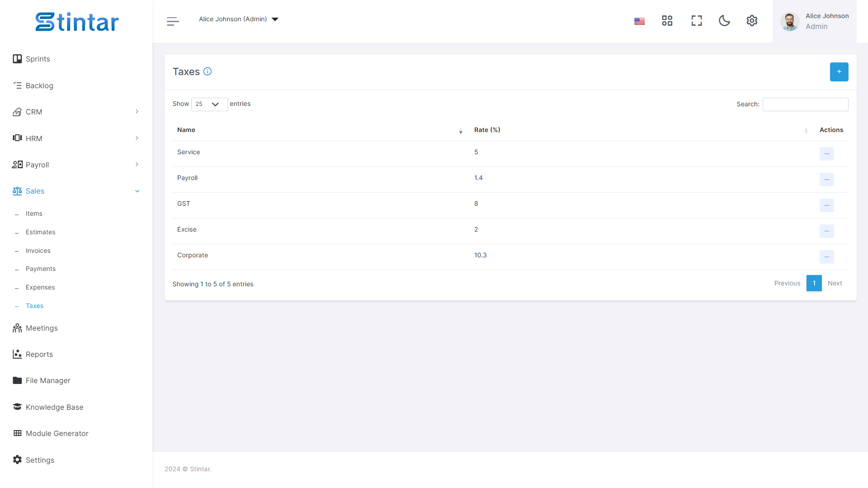
Task: Open actions menu for Corporate tax
Action: pyautogui.click(x=826, y=257)
